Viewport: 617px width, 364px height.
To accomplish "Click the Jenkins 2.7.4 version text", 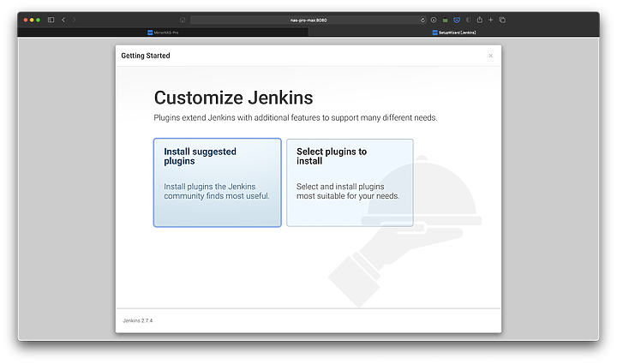I will click(x=138, y=321).
